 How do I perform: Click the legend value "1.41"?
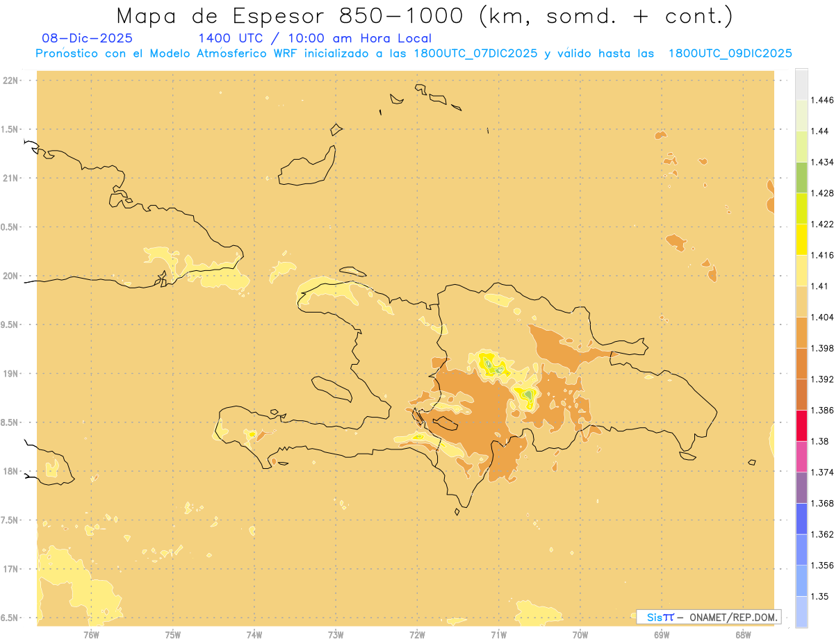click(x=819, y=286)
